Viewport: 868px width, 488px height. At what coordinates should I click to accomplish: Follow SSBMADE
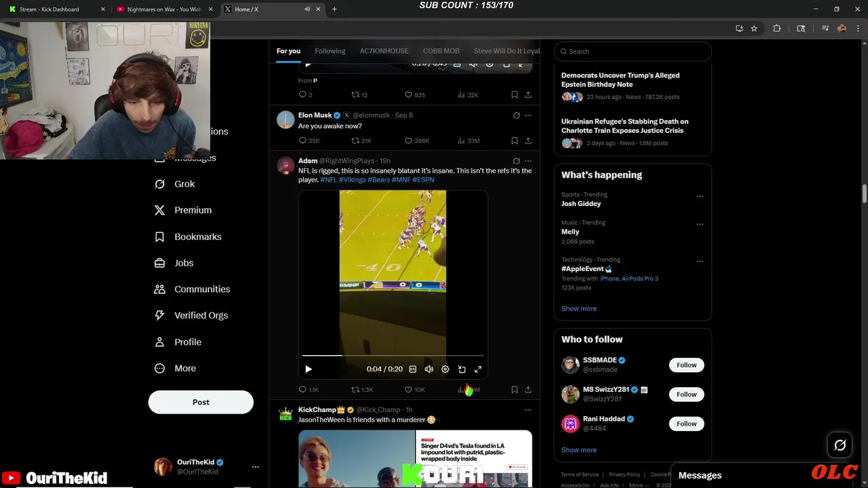pyautogui.click(x=686, y=365)
